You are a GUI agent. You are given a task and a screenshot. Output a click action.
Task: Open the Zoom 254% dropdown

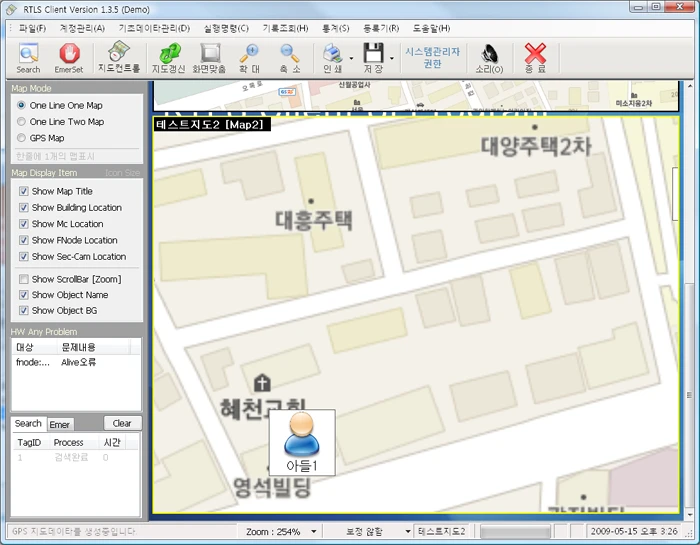click(x=314, y=532)
